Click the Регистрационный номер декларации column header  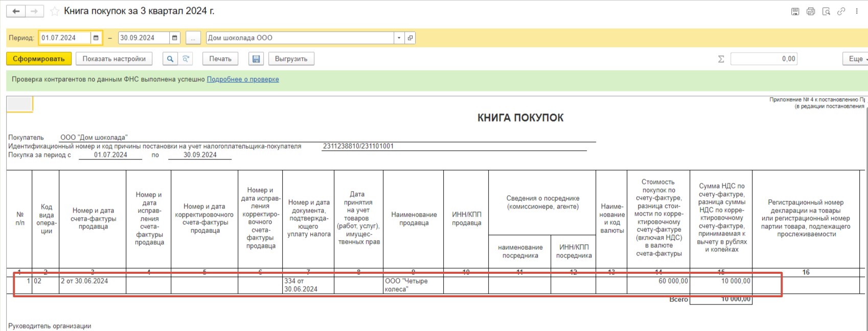coord(806,219)
